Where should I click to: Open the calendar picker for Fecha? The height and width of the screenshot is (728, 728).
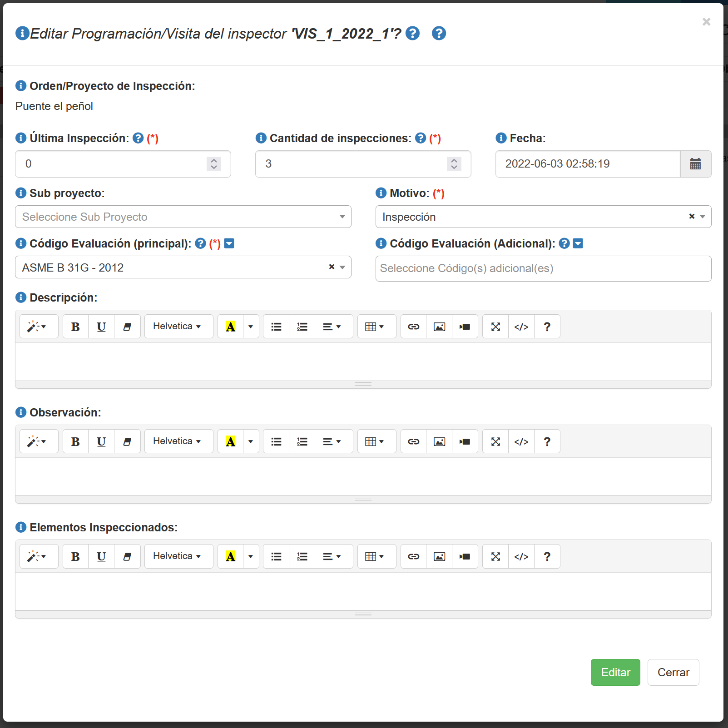tap(695, 164)
